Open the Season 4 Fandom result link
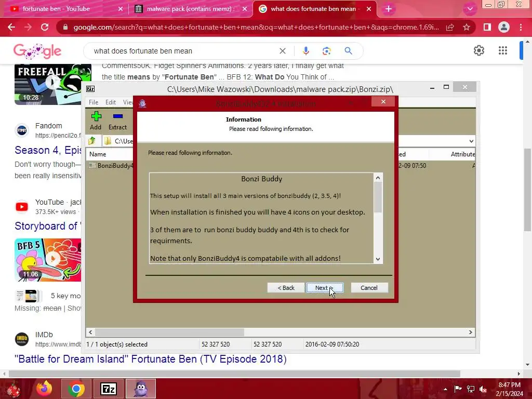 coord(48,150)
